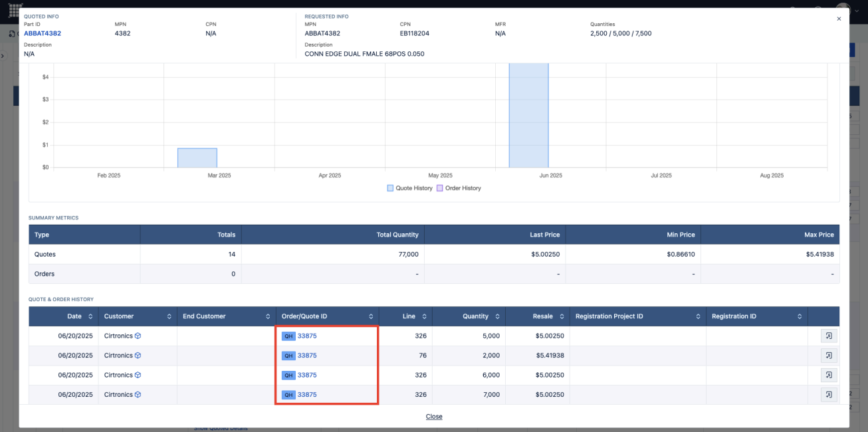The width and height of the screenshot is (868, 432).
Task: Click Cirtronics name in the 5,000 quantity row
Action: pyautogui.click(x=118, y=336)
